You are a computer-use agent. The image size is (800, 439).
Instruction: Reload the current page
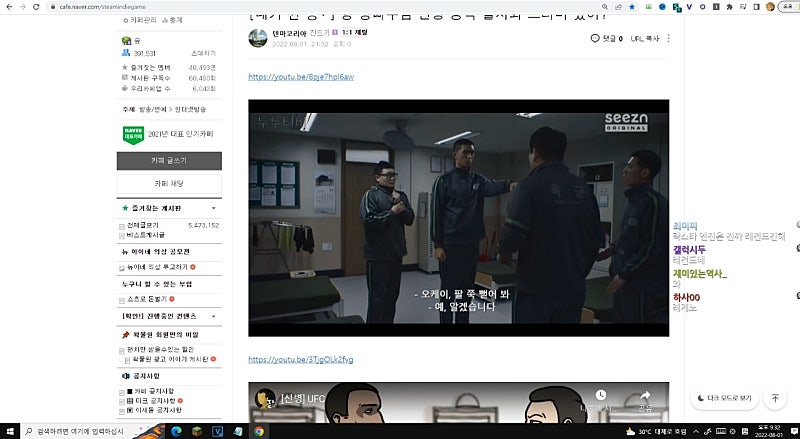coord(36,7)
